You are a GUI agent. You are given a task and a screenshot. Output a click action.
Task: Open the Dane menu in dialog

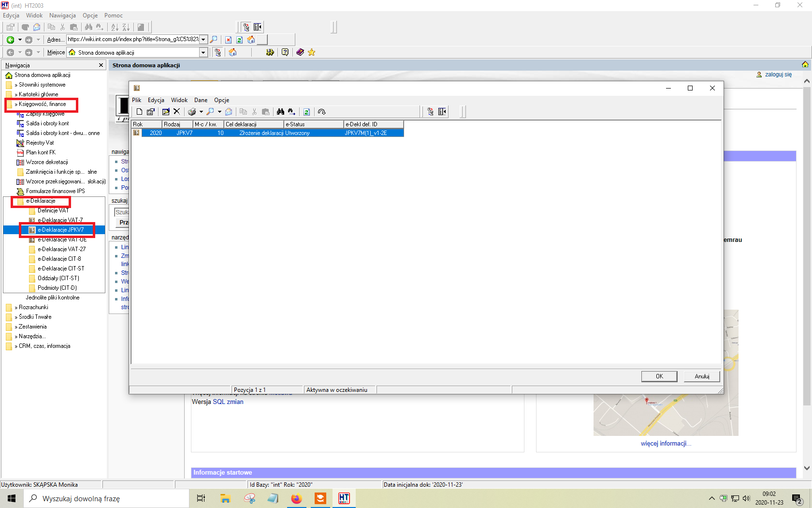tap(201, 100)
